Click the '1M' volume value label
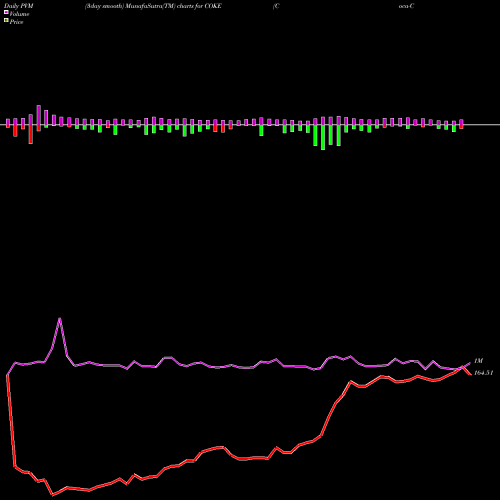Image resolution: width=500 pixels, height=500 pixels. point(478,361)
